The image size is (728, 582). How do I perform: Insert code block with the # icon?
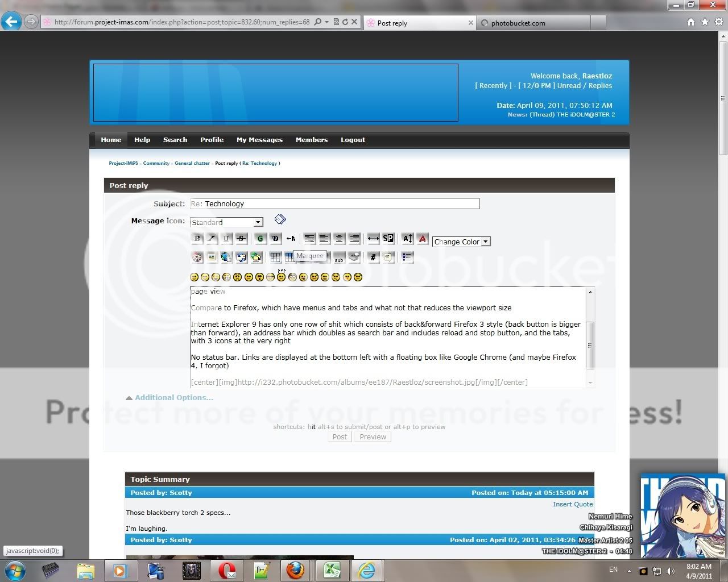(373, 257)
